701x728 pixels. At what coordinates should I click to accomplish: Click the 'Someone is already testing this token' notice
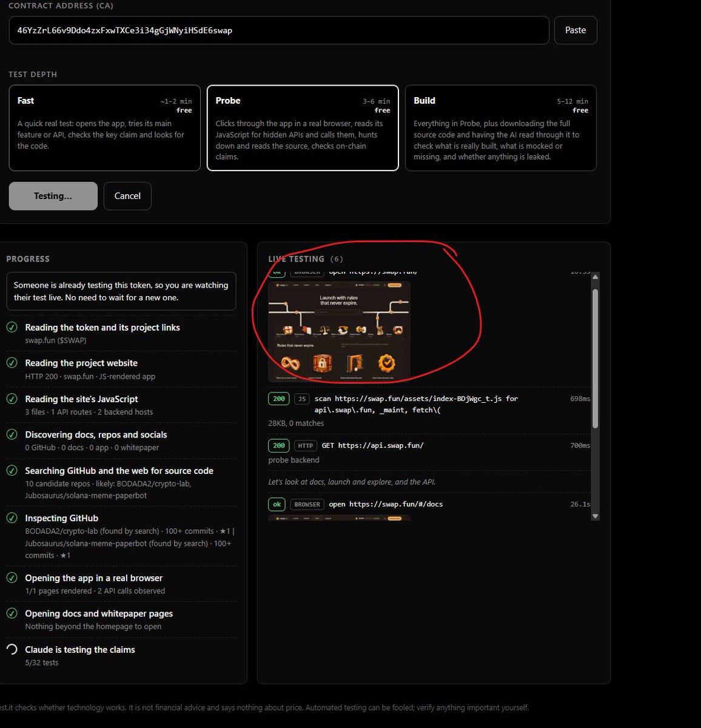[x=121, y=291]
